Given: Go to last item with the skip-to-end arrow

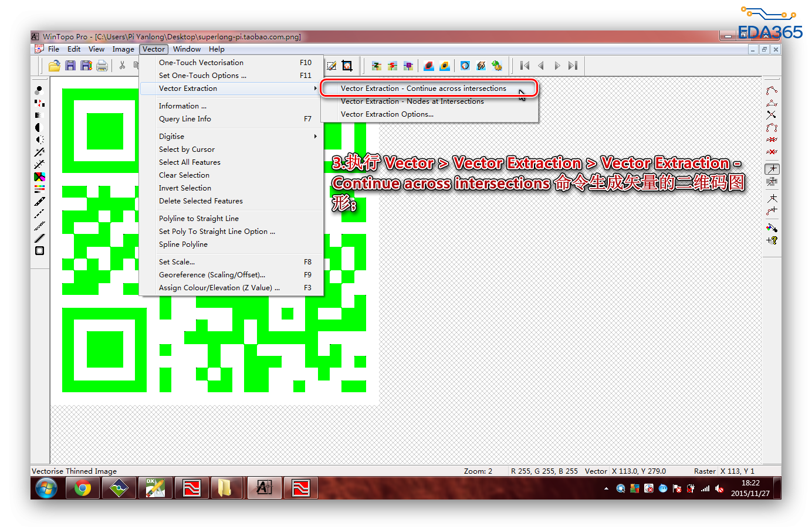Looking at the screenshot, I should (x=573, y=66).
